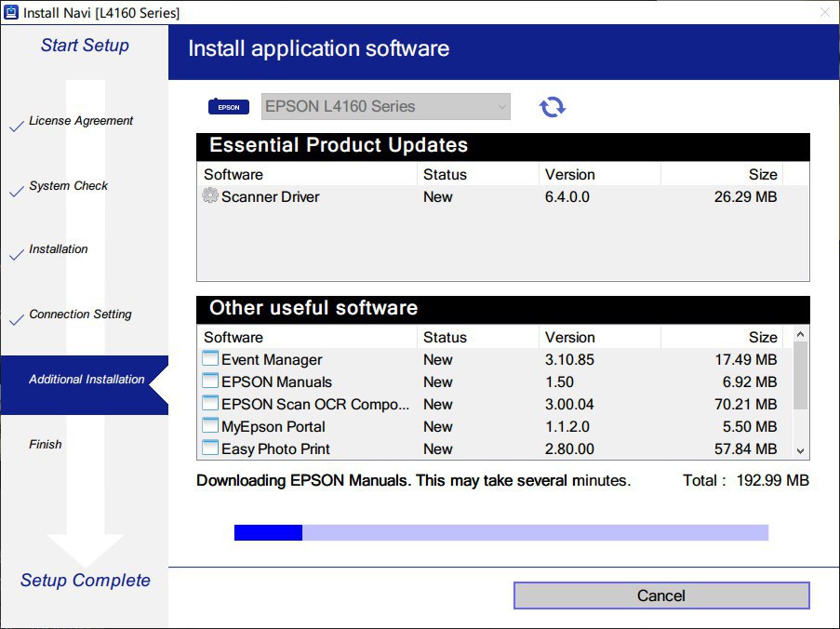Select the Finish step in sidebar

coord(45,445)
